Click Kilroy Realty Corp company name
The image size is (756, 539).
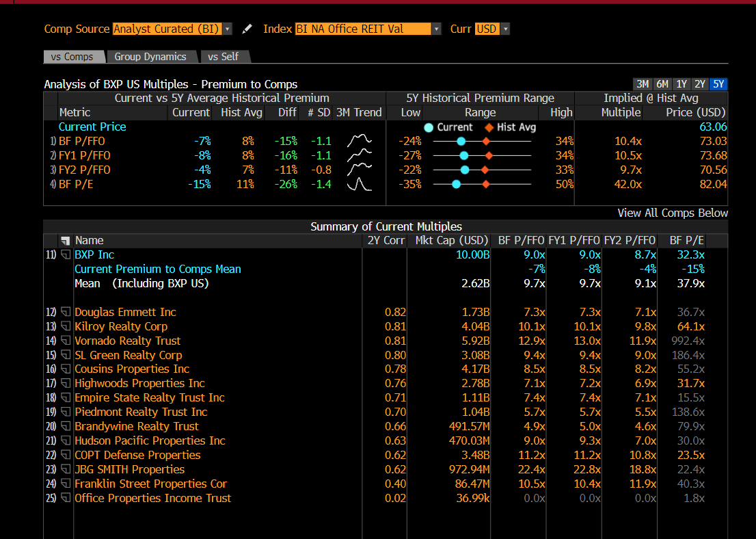121,327
